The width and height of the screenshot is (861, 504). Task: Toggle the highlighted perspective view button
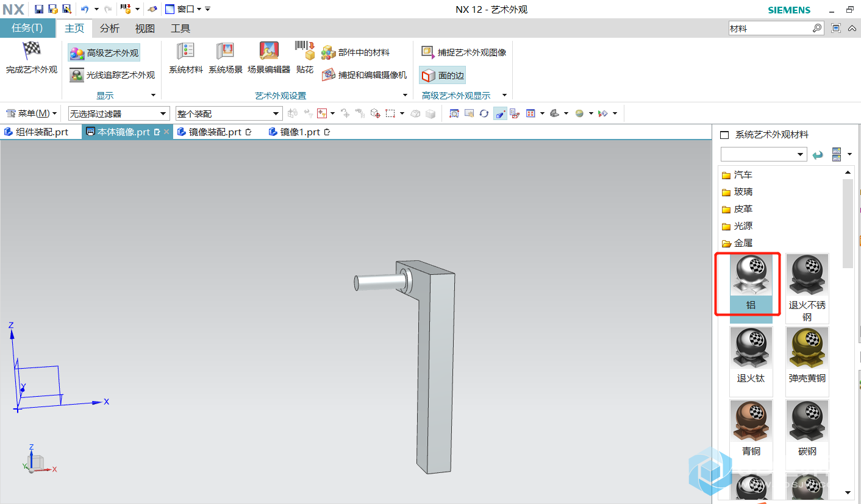500,113
